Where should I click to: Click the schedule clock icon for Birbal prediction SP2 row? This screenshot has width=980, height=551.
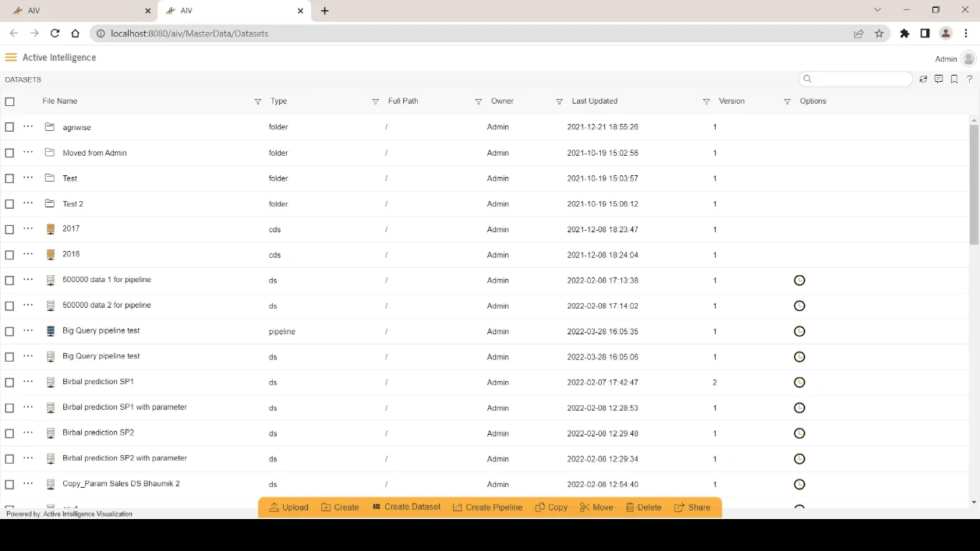tap(799, 433)
